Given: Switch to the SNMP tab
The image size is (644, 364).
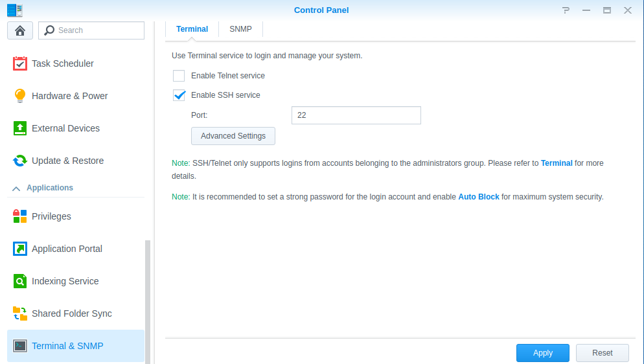Looking at the screenshot, I should coord(240,29).
